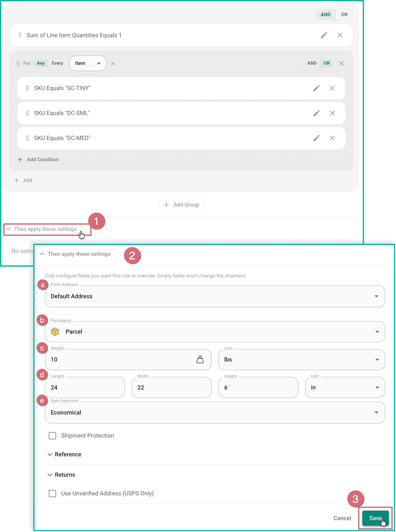Click Add Group button
The height and width of the screenshot is (532, 396).
point(181,205)
